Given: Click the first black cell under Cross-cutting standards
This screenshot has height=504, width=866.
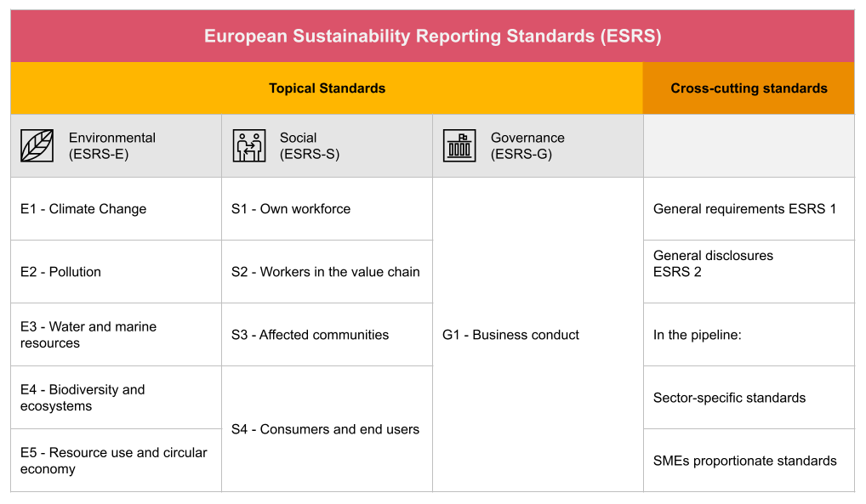Looking at the screenshot, I should 749,208.
